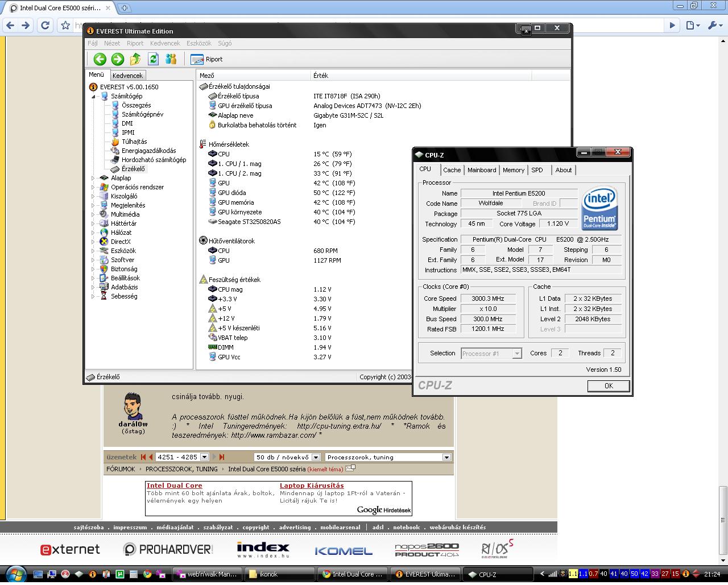Expand the Megjelenítés tree node

[94, 205]
